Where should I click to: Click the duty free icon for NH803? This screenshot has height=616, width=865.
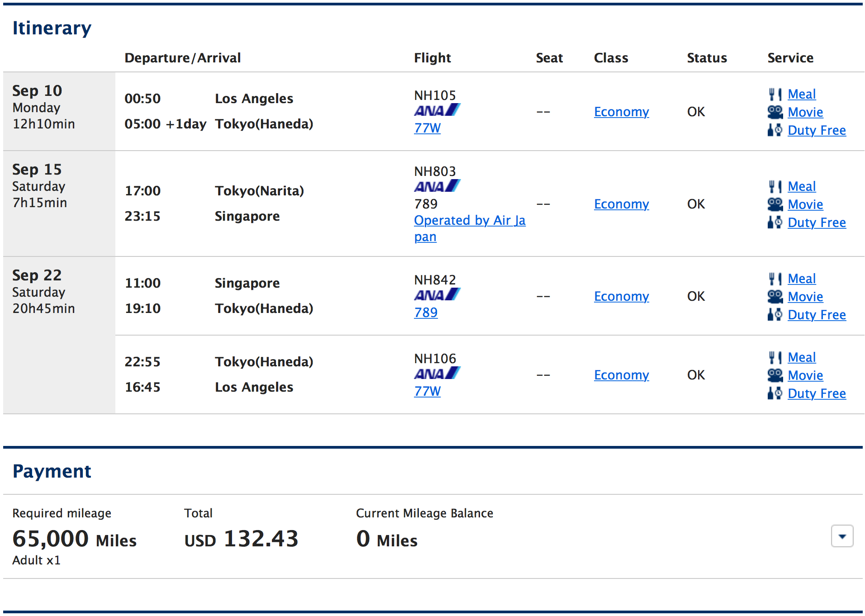coord(775,223)
